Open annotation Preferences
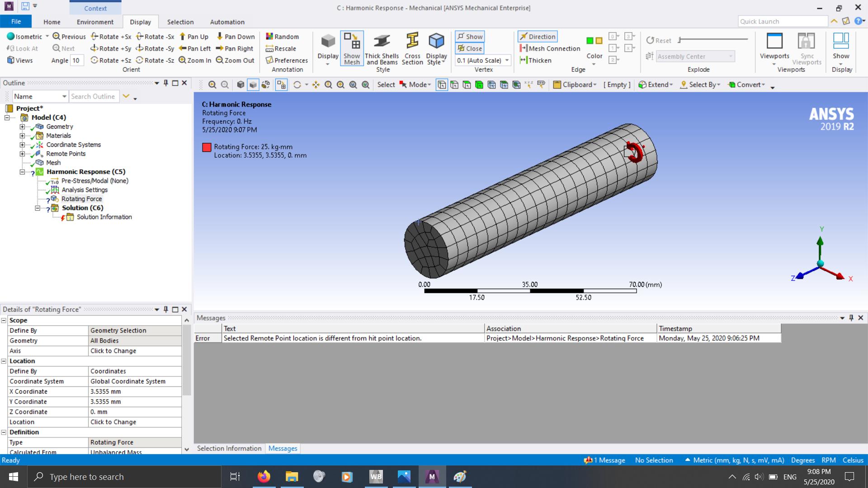Image resolution: width=868 pixels, height=488 pixels. coord(287,60)
